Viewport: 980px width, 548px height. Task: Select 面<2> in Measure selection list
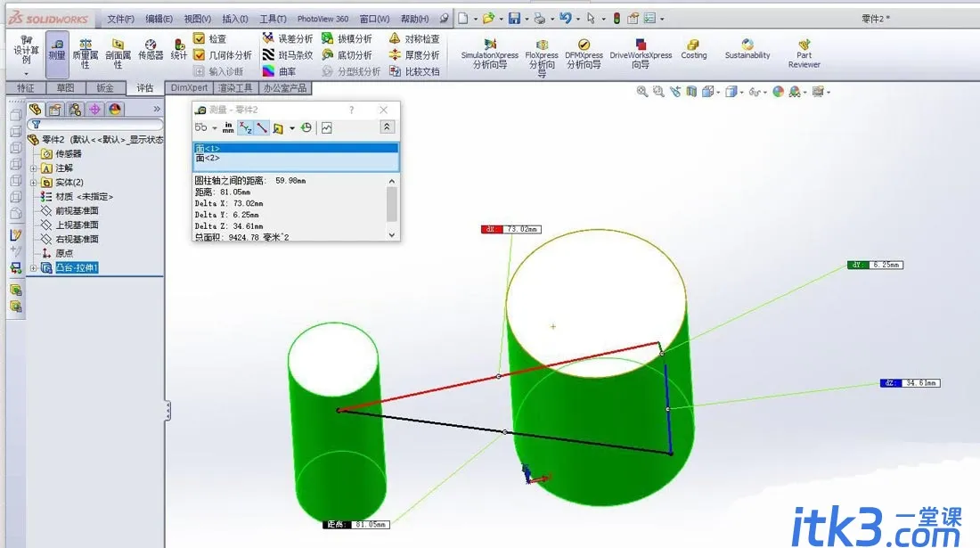(208, 158)
